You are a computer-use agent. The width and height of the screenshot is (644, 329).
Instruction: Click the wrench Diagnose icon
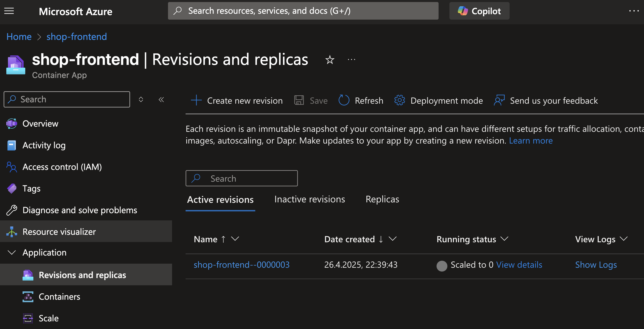coord(11,210)
